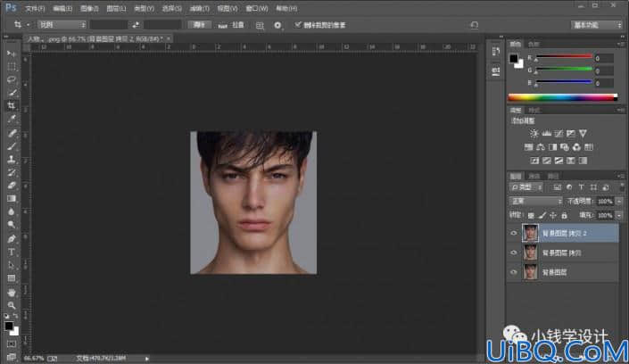This screenshot has height=364, width=629.
Task: Add a Brightness/Contrast adjustment
Action: [534, 134]
